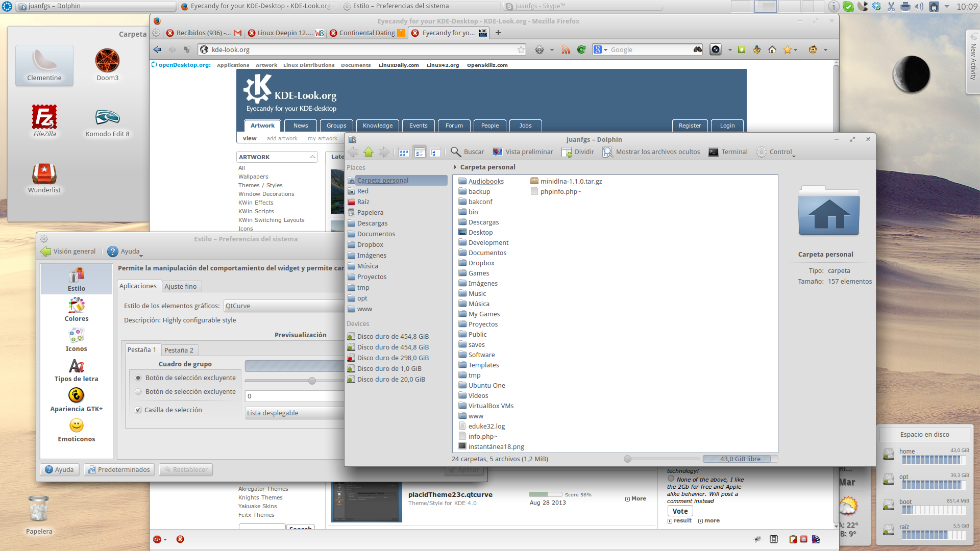Switch Dolphin to columns view mode
The image size is (980, 551).
pyautogui.click(x=435, y=152)
